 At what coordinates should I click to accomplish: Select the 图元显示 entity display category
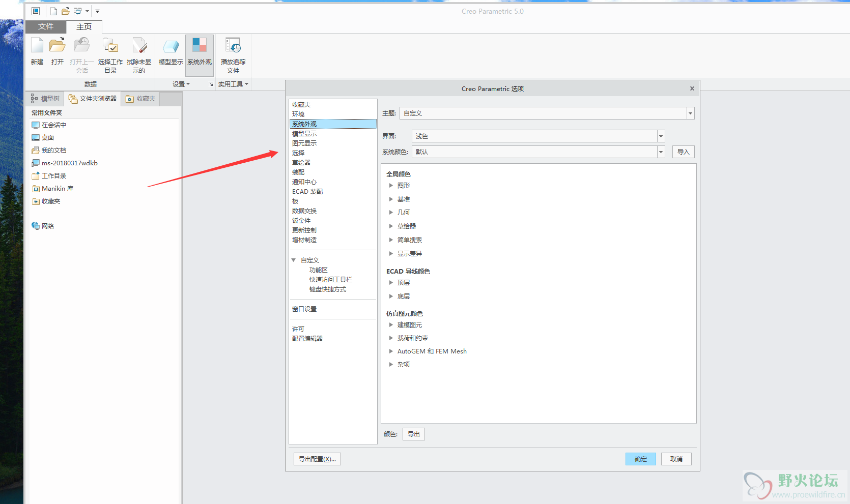[x=304, y=143]
